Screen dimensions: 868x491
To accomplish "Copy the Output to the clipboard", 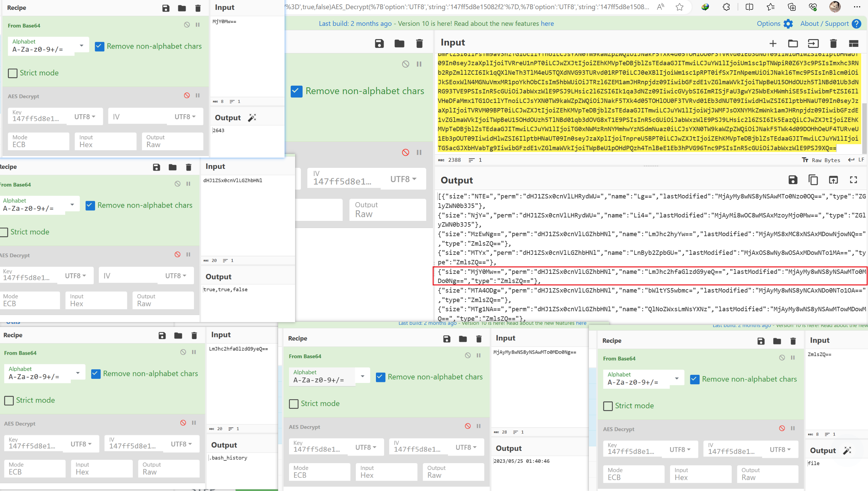I will pyautogui.click(x=813, y=180).
